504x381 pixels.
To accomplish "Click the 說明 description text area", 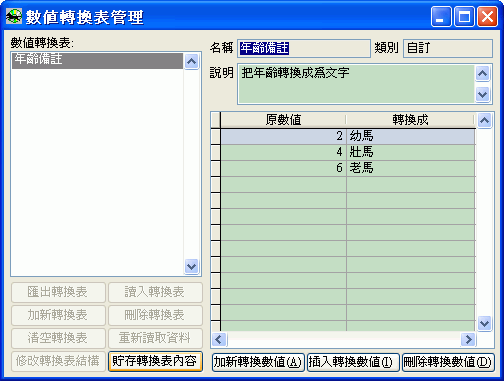I will [x=356, y=84].
